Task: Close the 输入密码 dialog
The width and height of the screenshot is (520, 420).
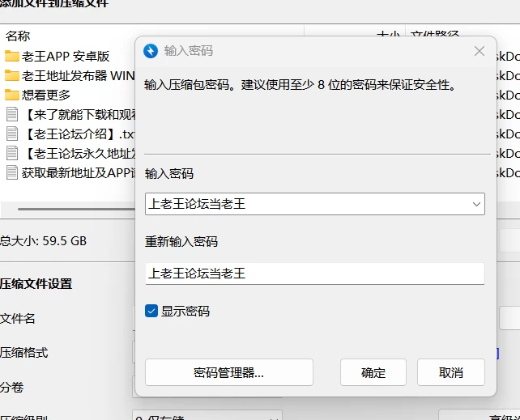Action: 480,51
